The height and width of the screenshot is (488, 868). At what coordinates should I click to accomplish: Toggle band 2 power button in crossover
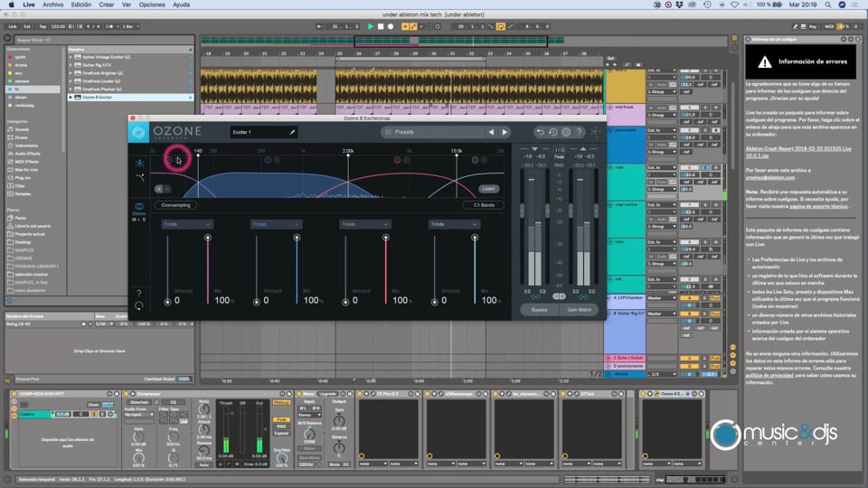coord(268,160)
